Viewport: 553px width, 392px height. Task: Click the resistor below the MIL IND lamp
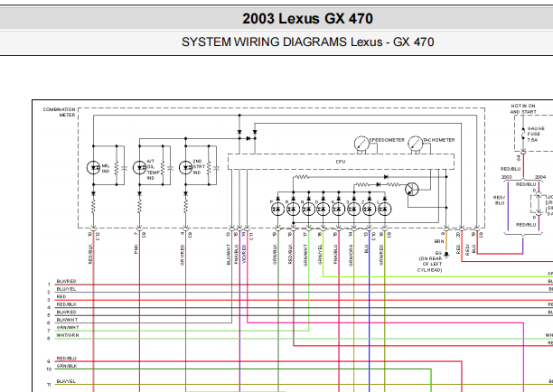pos(93,207)
